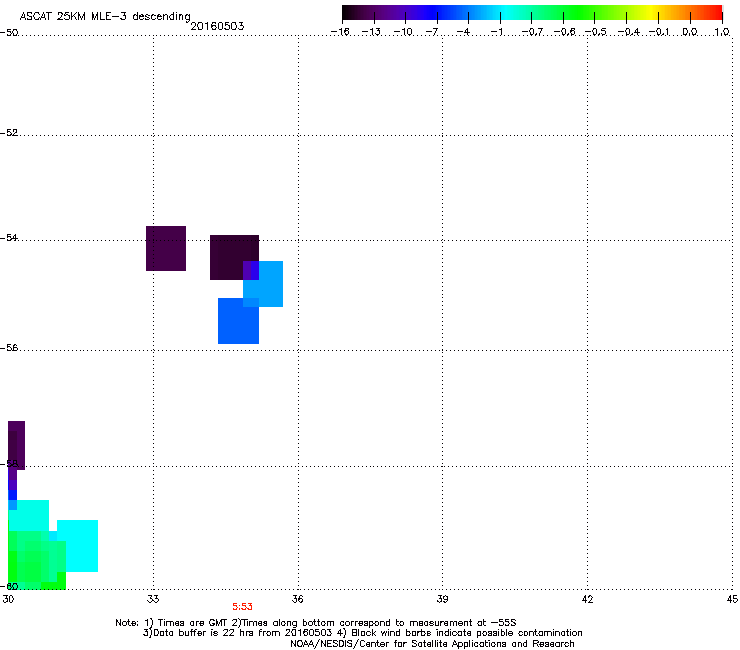
Task: Click the 'Times are GMT' note line
Action: pyautogui.click(x=316, y=623)
